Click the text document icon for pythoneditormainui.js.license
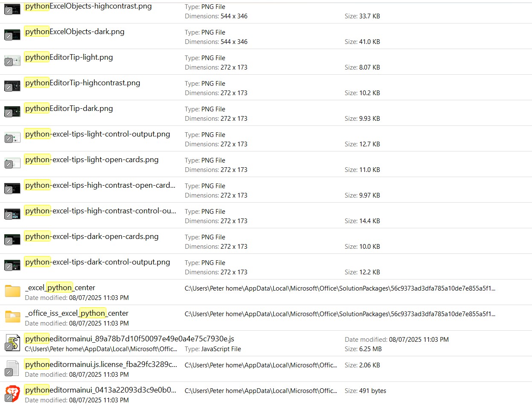The height and width of the screenshot is (419, 532). pyautogui.click(x=12, y=368)
